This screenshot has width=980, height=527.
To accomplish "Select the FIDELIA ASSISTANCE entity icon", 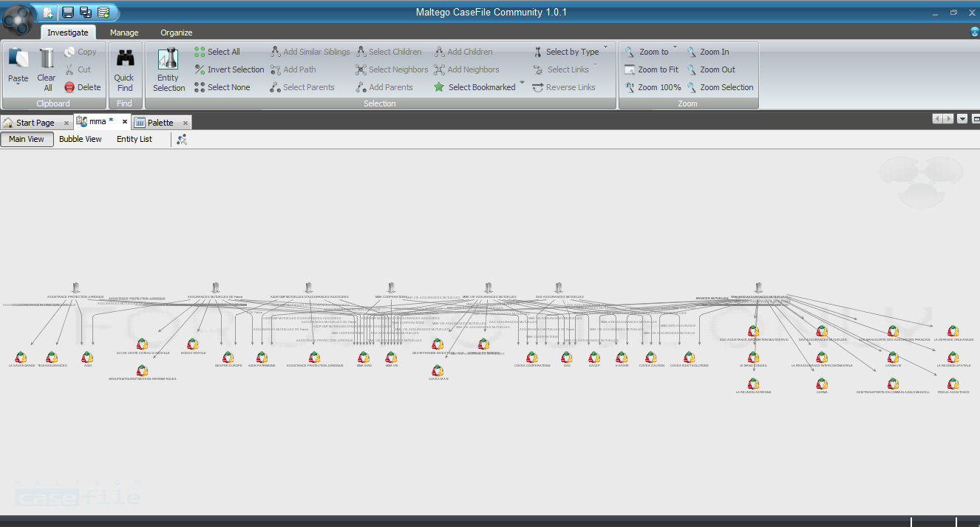I will click(953, 384).
